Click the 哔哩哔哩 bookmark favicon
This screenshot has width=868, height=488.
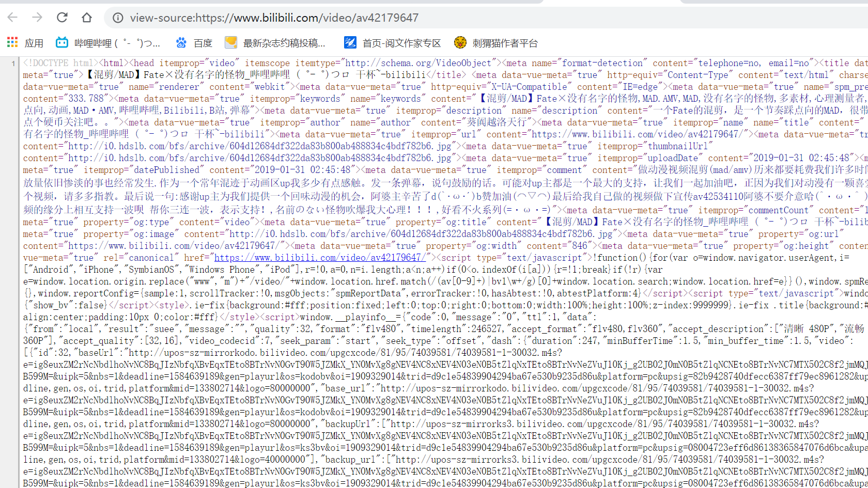[x=62, y=42]
